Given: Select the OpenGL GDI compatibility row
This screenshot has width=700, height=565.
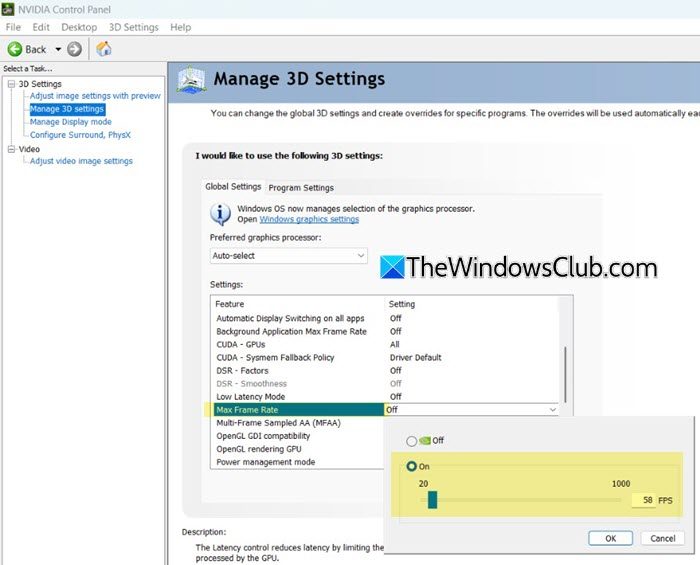Looking at the screenshot, I should pos(298,436).
